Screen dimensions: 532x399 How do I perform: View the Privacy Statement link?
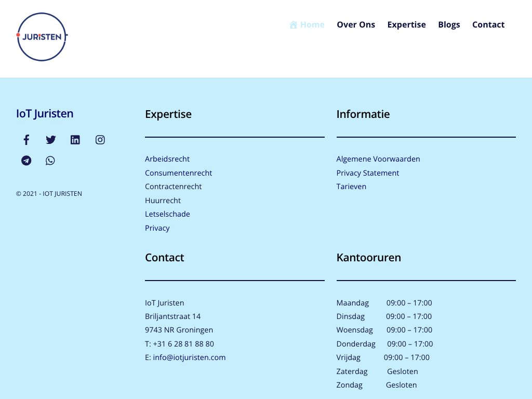[367, 173]
